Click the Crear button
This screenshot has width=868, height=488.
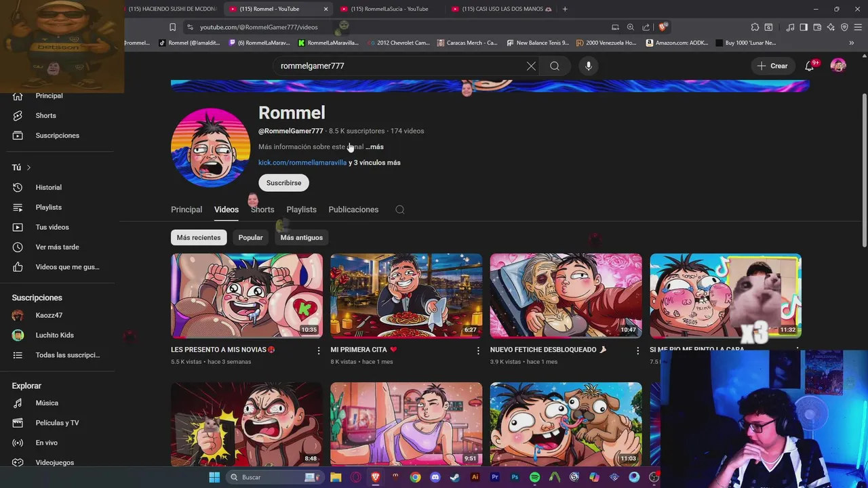[772, 66]
